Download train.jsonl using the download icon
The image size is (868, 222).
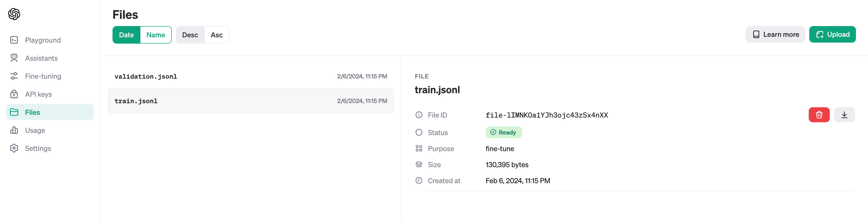pyautogui.click(x=844, y=115)
